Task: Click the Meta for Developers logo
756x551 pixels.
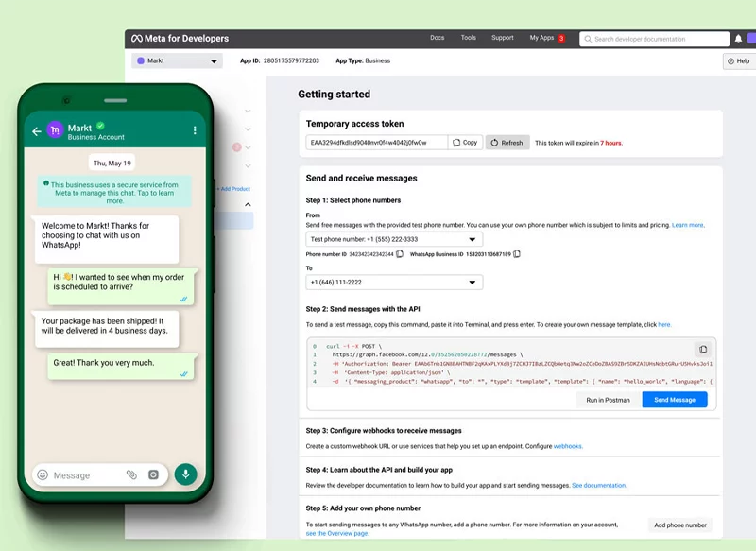Action: [x=181, y=39]
